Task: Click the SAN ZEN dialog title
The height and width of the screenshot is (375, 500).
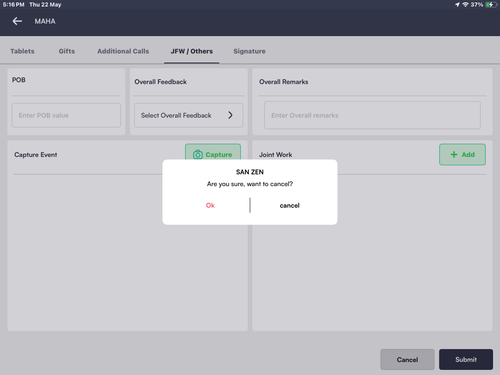Action: tap(250, 172)
